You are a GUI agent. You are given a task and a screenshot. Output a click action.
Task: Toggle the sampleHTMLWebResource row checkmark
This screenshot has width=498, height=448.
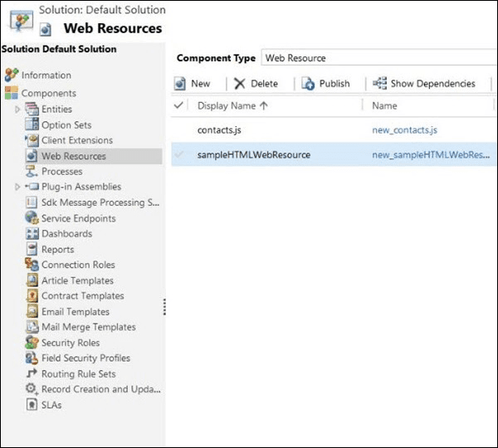pos(179,154)
